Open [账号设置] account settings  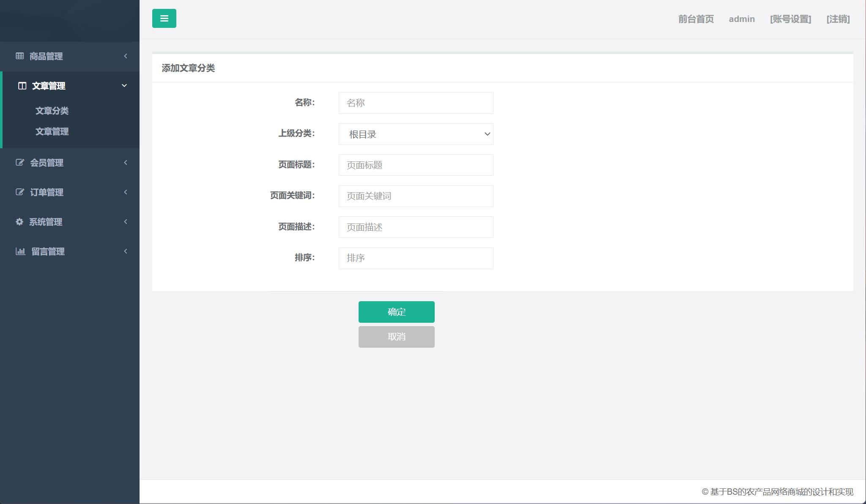790,19
